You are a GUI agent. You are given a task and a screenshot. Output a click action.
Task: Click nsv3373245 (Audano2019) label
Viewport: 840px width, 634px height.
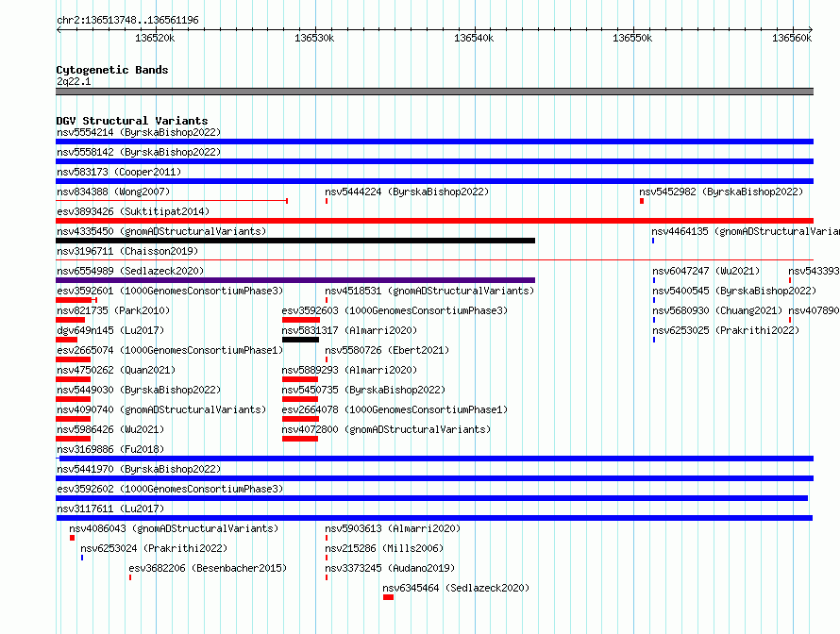click(390, 568)
